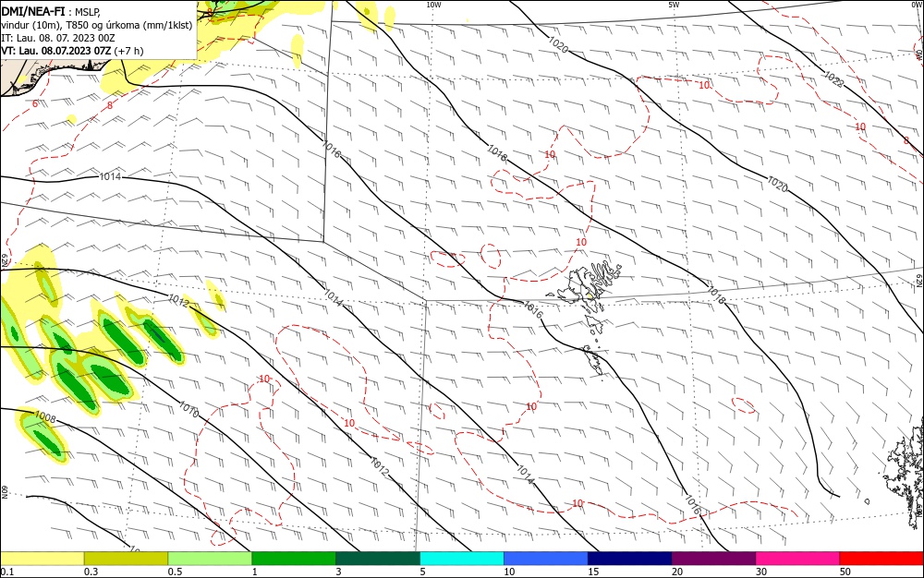This screenshot has height=578, width=924.
Task: Choose the purple 20–30 legend swatch
Action: click(x=713, y=559)
